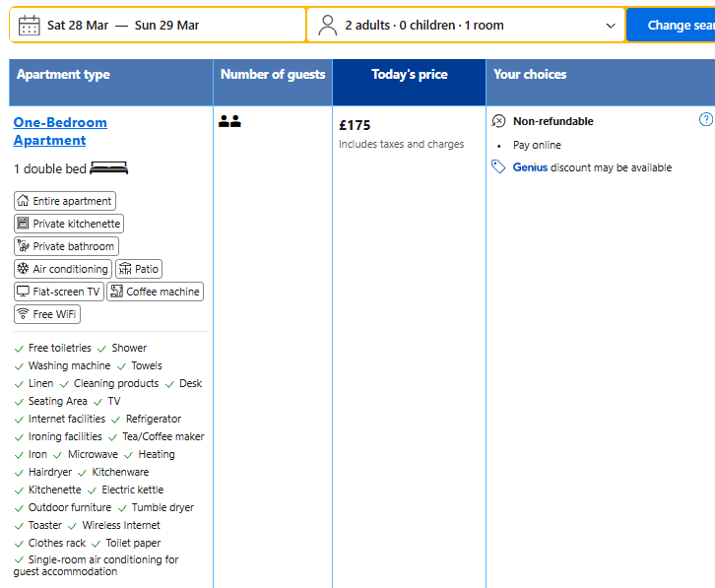Click the Microwave amenity
Viewport: 715px width, 588px height.
(x=93, y=455)
